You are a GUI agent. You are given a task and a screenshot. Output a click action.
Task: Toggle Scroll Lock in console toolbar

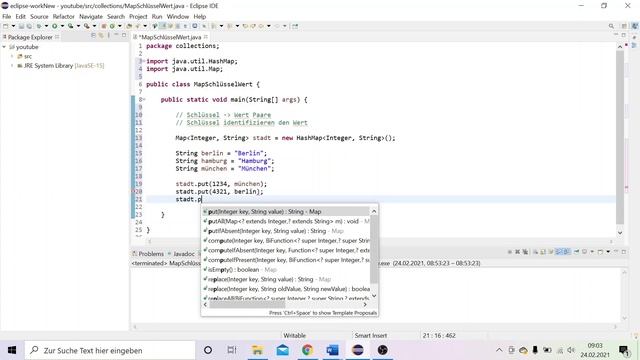[543, 252]
